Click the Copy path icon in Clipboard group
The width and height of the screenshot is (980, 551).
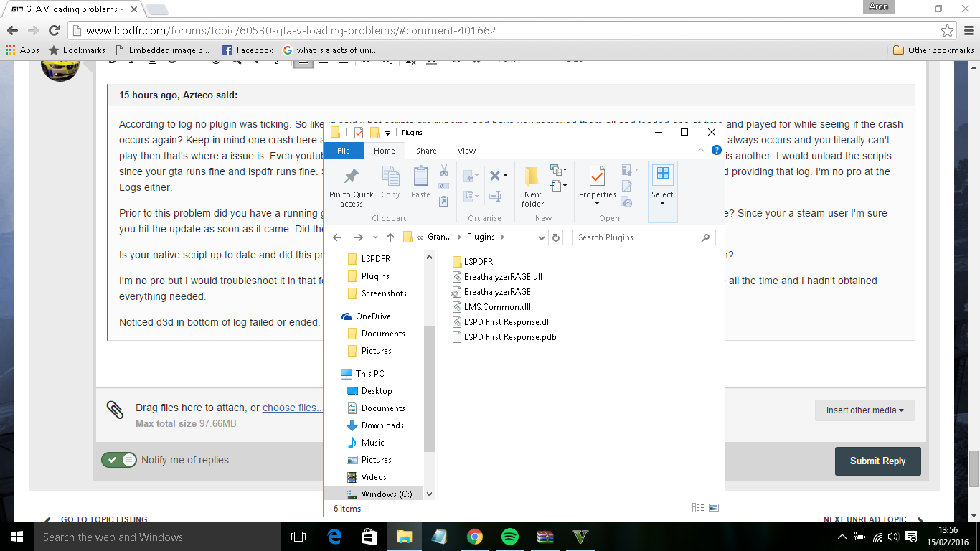pos(444,187)
